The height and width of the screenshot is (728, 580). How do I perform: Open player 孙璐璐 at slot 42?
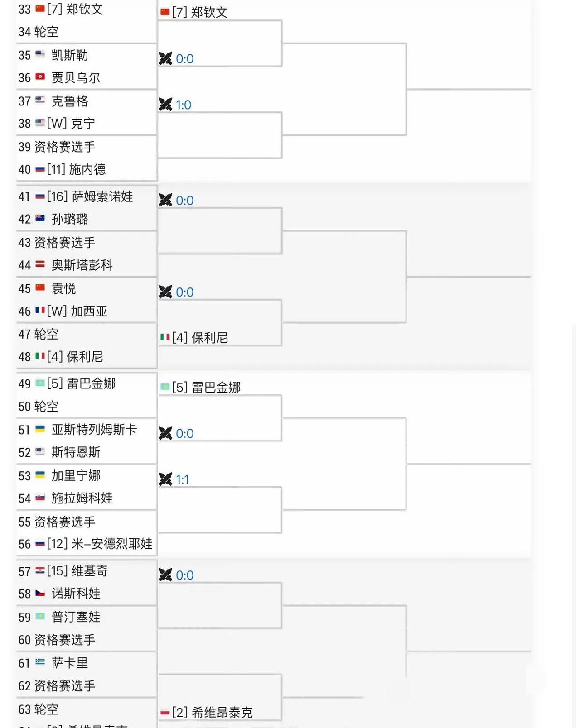tap(70, 219)
